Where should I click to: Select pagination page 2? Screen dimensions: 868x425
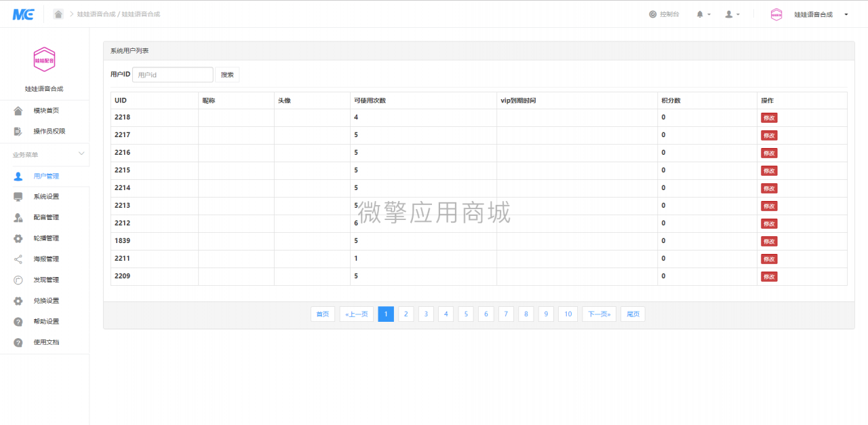(406, 314)
